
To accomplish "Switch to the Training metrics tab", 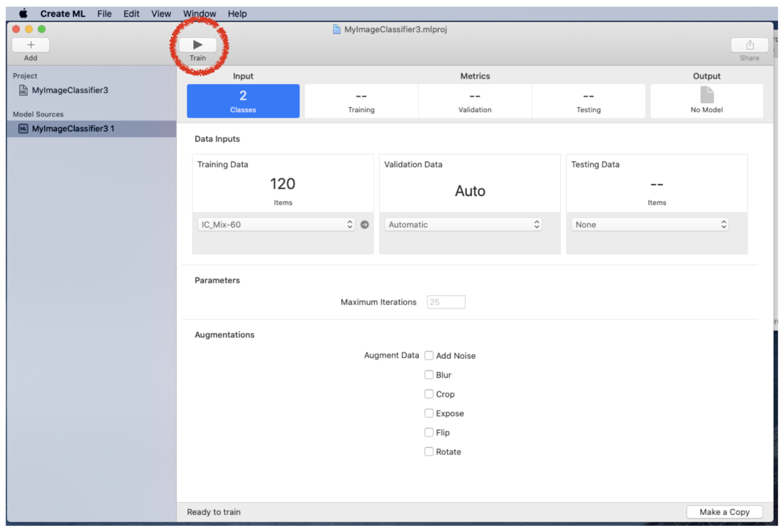I will [x=361, y=102].
